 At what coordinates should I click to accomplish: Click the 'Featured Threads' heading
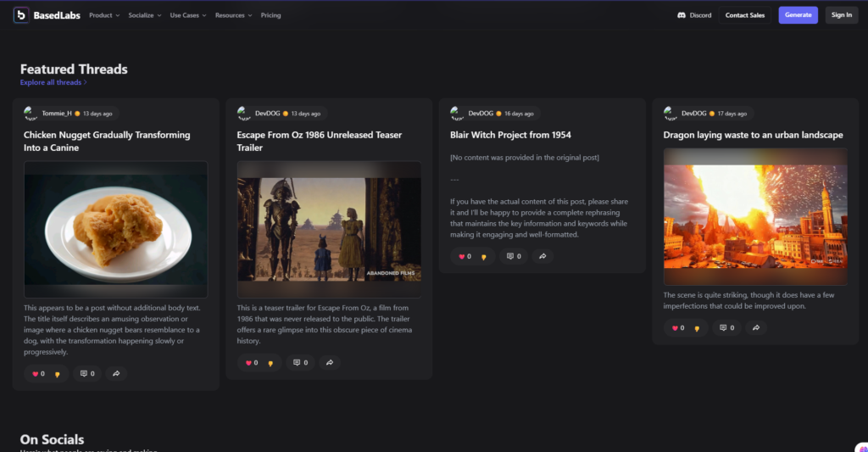click(74, 70)
